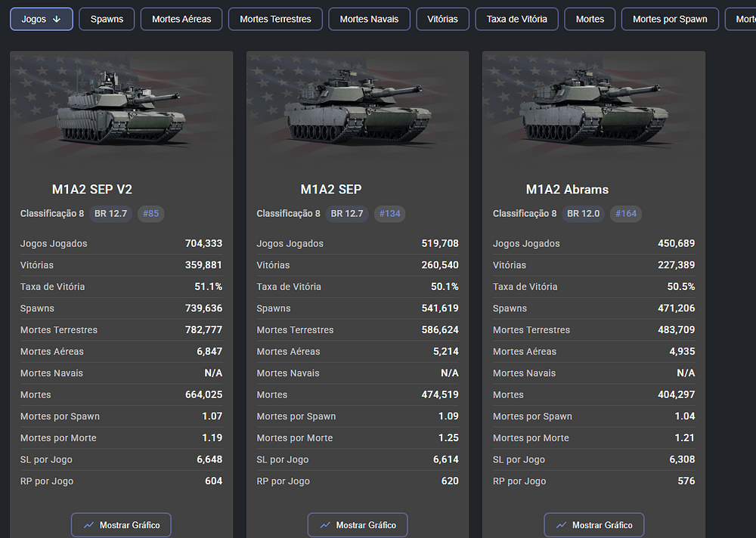This screenshot has width=756, height=538.
Task: Click the BR 12.0 badge on M1A2 Abrams
Action: (x=583, y=214)
